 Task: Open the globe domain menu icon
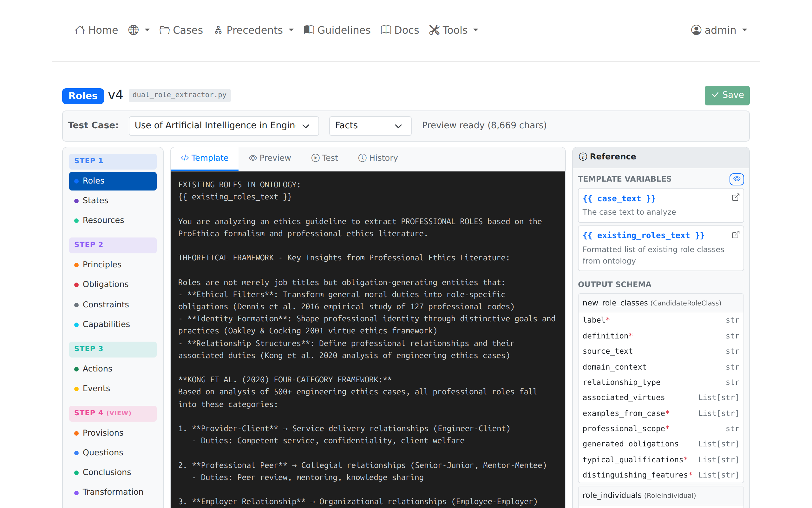pos(133,30)
